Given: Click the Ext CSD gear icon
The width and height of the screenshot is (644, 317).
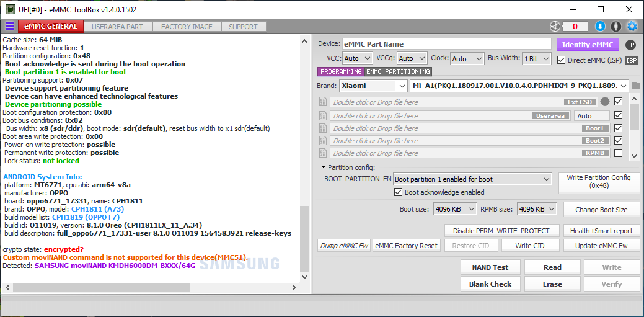Looking at the screenshot, I should pos(604,102).
